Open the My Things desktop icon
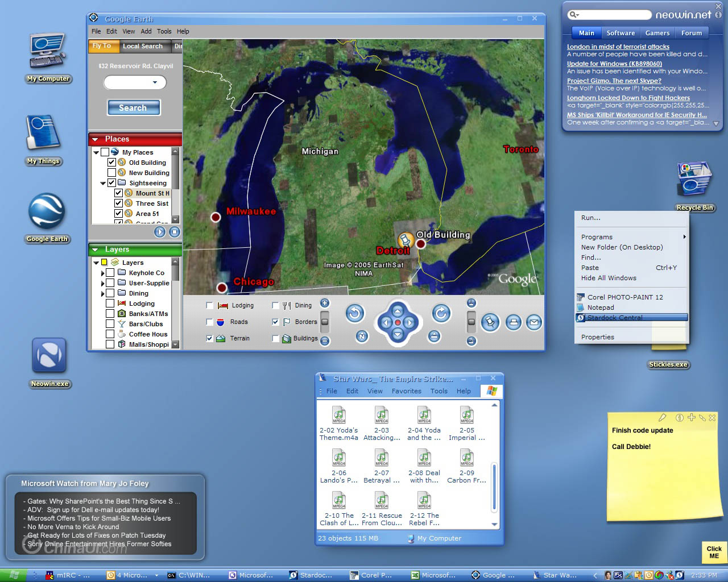 pos(43,140)
